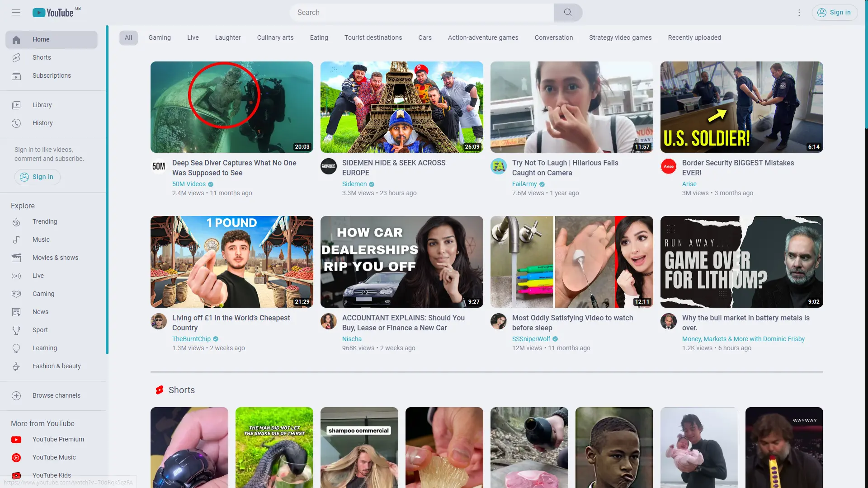Open YouTube Music link
This screenshot has width=868, height=488.
(54, 457)
